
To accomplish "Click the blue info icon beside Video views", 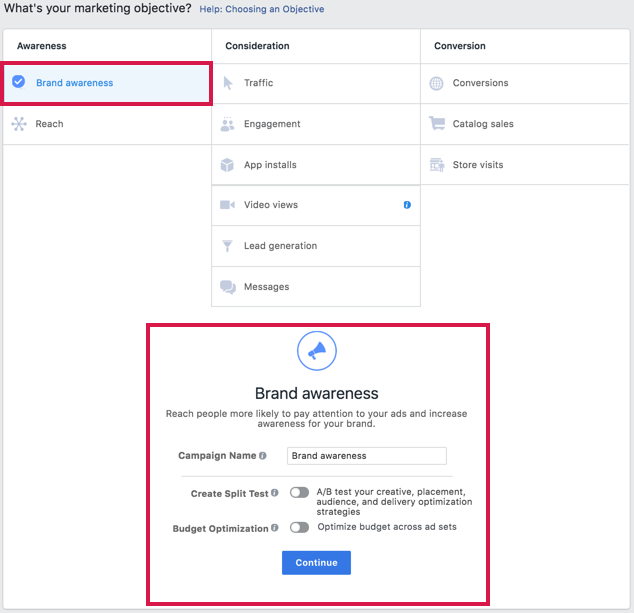I will [407, 205].
